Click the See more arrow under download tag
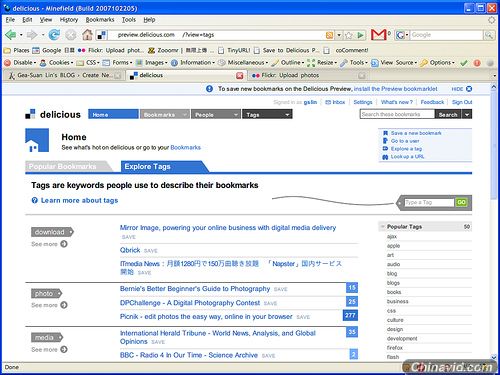This screenshot has height=375, width=500. pyautogui.click(x=64, y=244)
